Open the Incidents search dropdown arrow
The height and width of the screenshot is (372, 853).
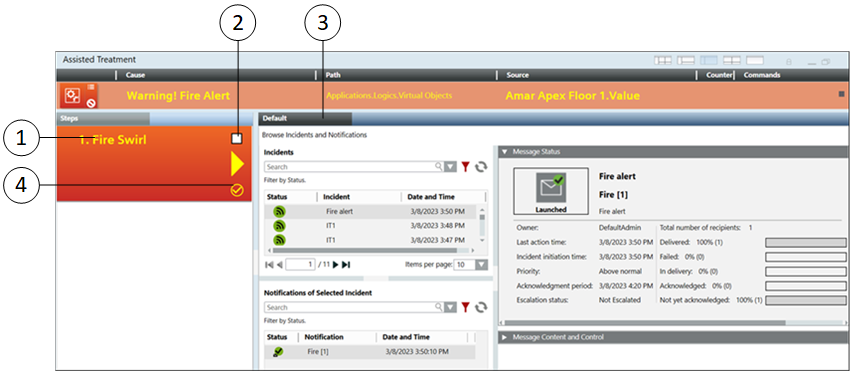(x=450, y=167)
